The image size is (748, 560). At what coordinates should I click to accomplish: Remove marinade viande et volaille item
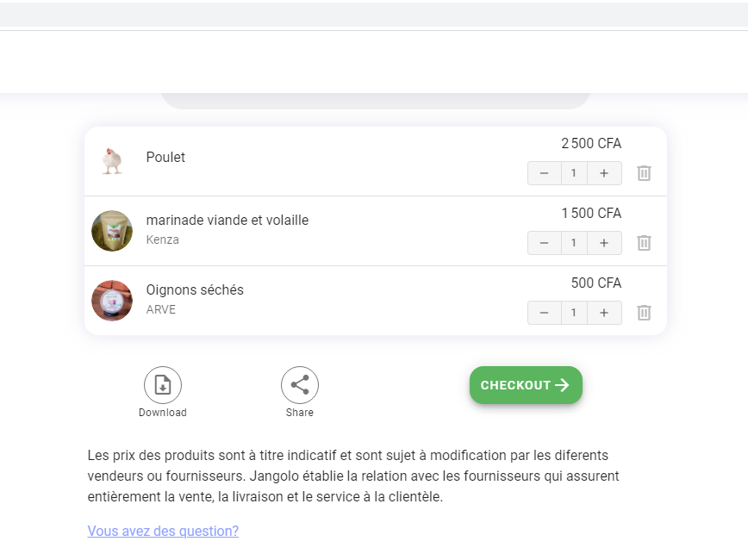(x=644, y=243)
